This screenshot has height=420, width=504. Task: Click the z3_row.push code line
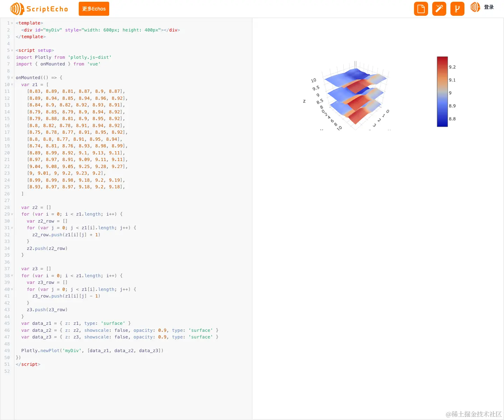coord(66,296)
